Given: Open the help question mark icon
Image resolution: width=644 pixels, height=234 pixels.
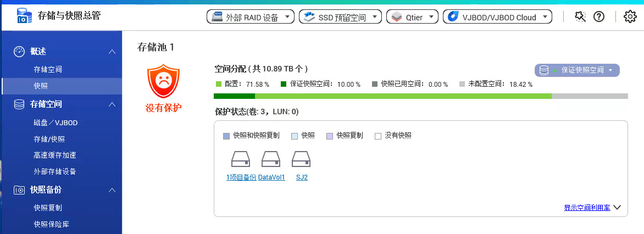Looking at the screenshot, I should (599, 16).
